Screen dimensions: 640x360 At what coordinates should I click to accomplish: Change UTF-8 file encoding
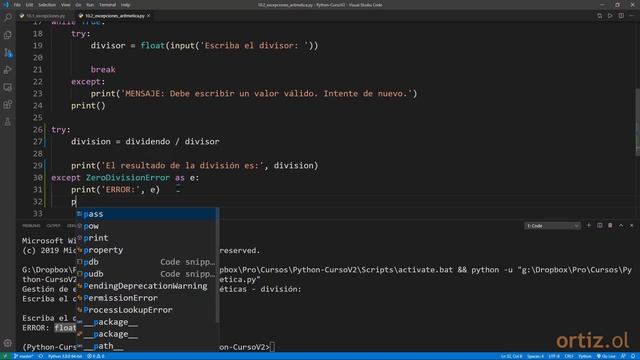(x=554, y=356)
